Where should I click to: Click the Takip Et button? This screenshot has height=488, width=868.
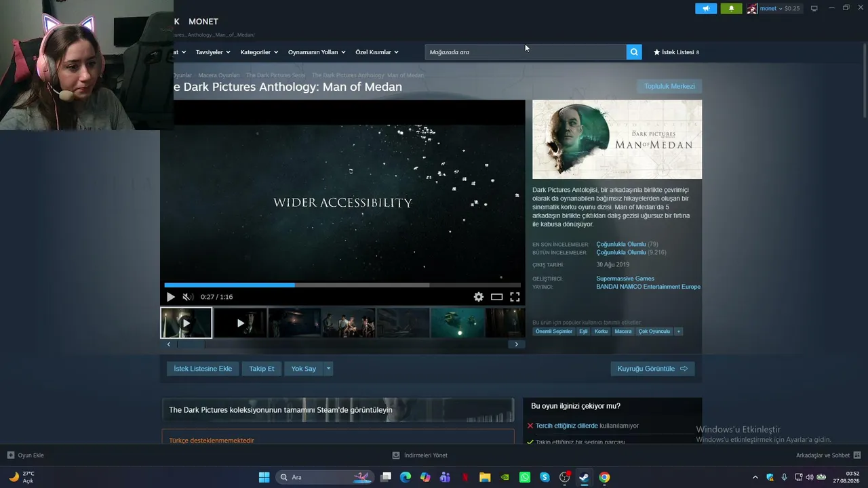point(262,369)
